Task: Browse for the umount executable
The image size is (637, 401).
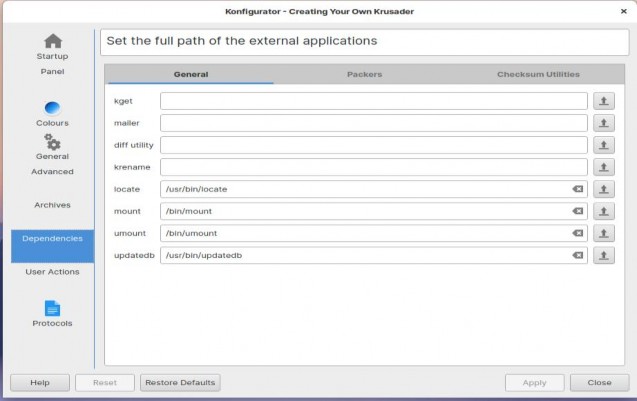Action: coord(604,233)
